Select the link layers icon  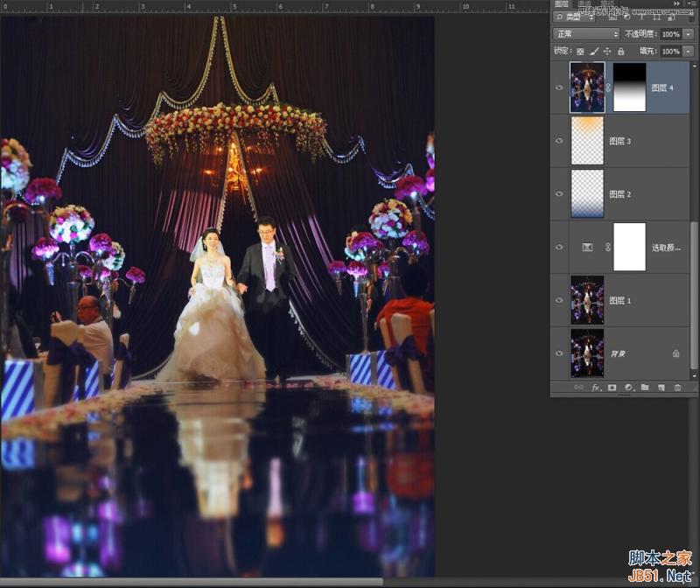(579, 388)
